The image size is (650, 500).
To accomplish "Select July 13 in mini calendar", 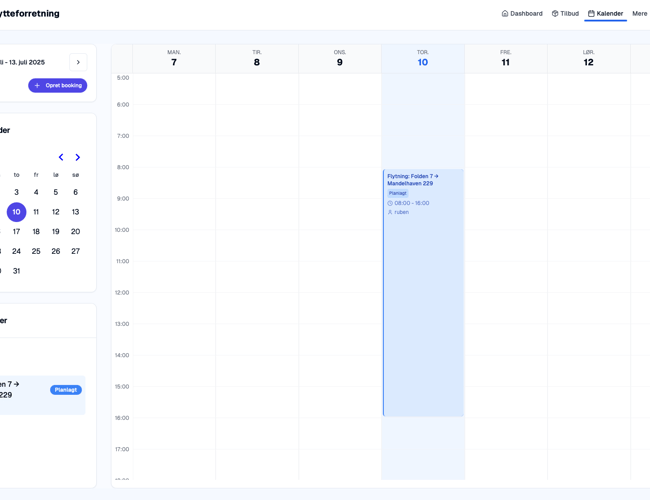I will [75, 212].
